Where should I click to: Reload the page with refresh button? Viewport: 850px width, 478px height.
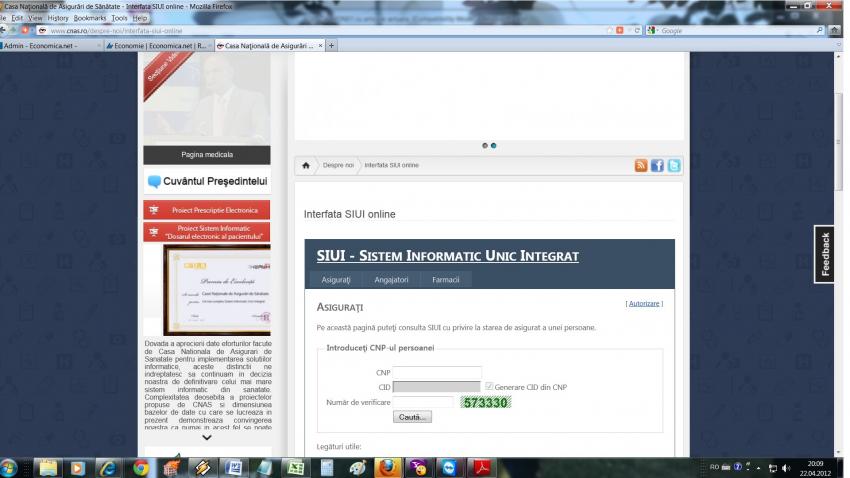[x=638, y=30]
